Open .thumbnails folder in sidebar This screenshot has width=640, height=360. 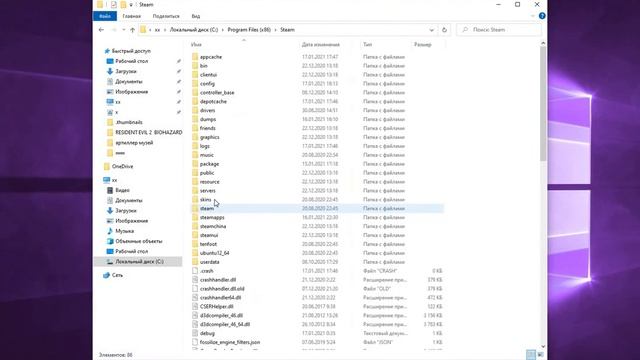(129, 122)
